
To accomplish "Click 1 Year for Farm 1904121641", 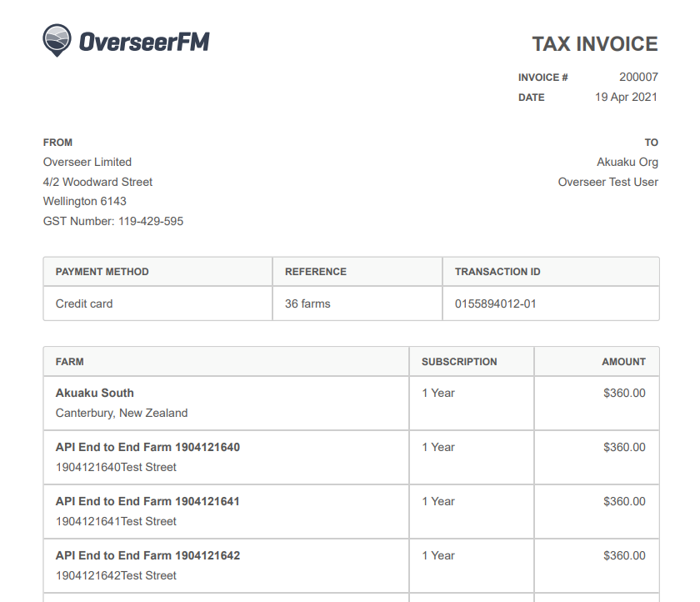I will tap(438, 501).
